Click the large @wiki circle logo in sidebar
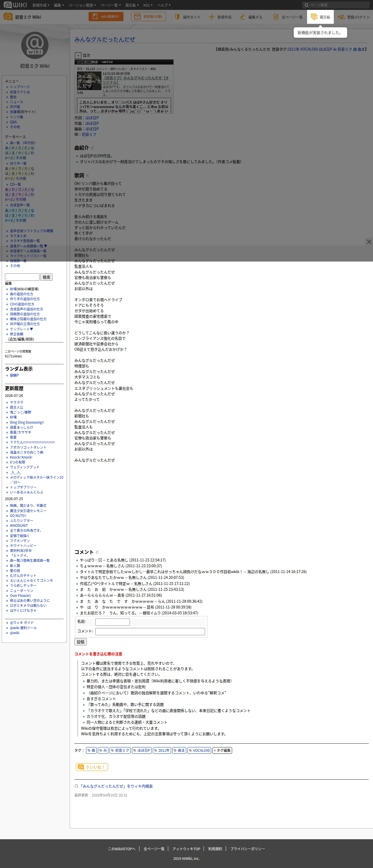The width and height of the screenshot is (373, 868). [35, 45]
